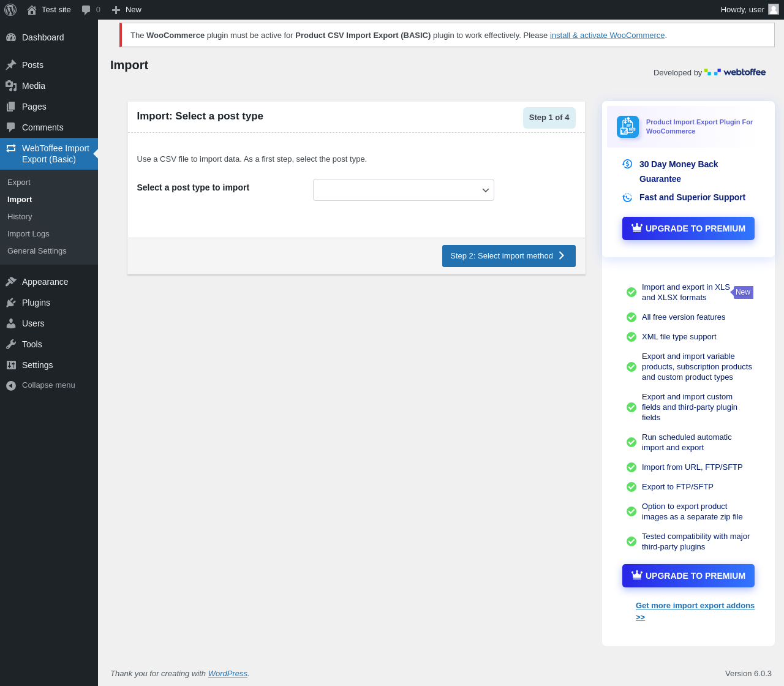Viewport: 784px width, 686px height.
Task: Click green check beside XML file type support
Action: (x=631, y=337)
